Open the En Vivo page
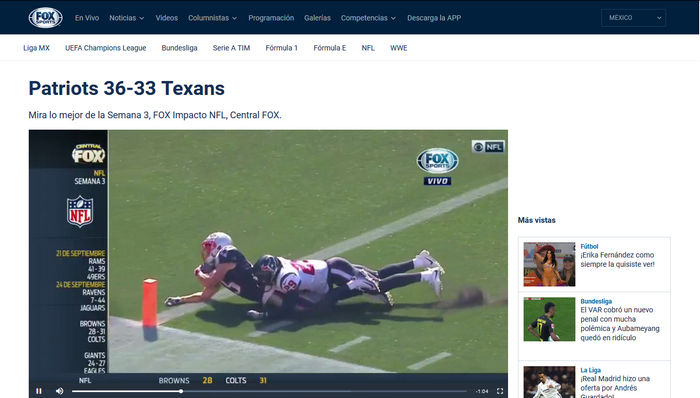700x398 pixels. 87,18
